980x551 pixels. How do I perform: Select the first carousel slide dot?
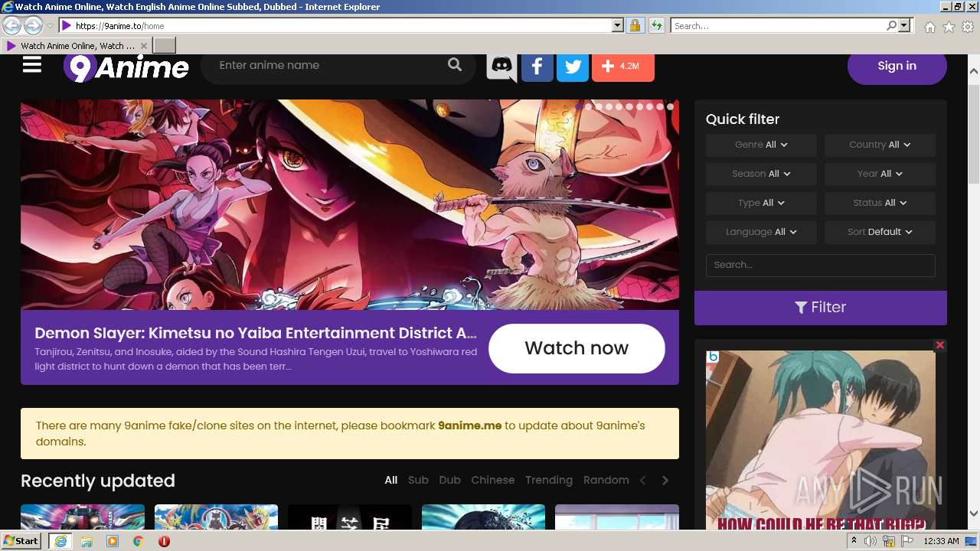pos(578,107)
